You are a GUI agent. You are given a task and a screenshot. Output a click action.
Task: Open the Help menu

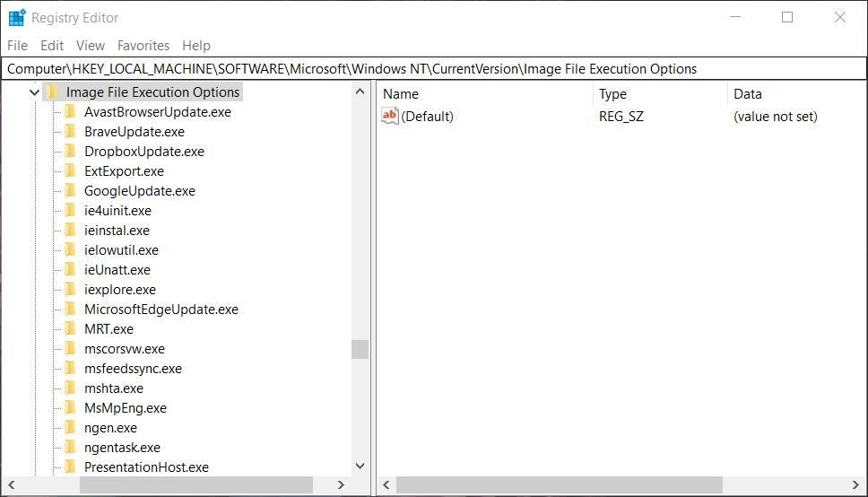(196, 46)
